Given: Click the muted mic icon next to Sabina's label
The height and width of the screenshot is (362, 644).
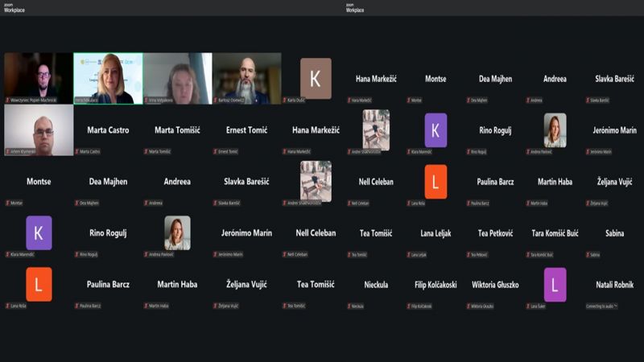Looking at the screenshot, I should (588, 254).
